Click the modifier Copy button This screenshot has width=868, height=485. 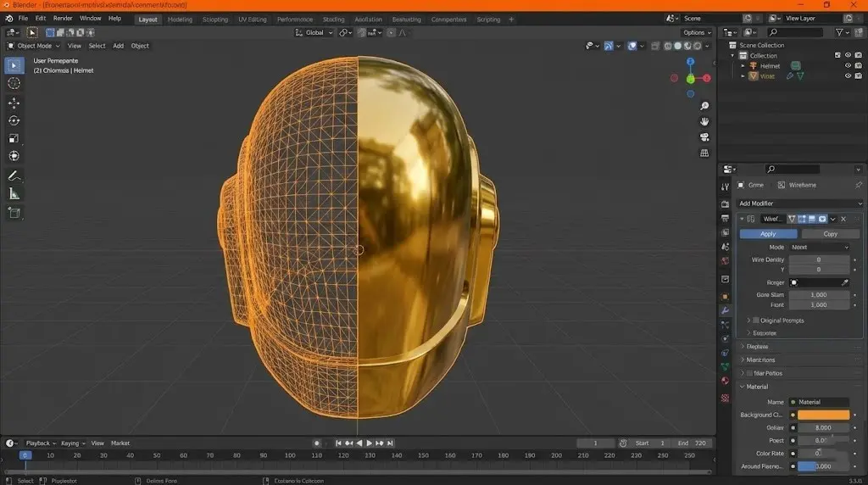pos(830,234)
